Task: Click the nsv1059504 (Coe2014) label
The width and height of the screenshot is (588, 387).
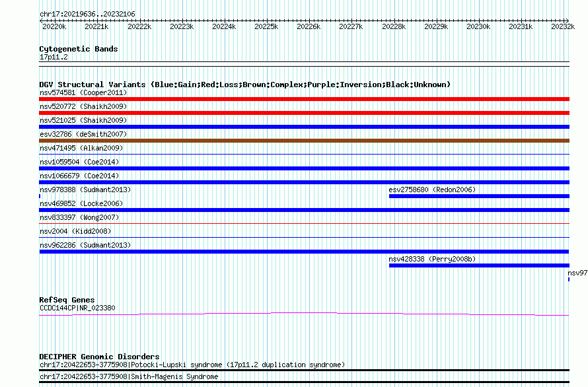Action: point(79,162)
